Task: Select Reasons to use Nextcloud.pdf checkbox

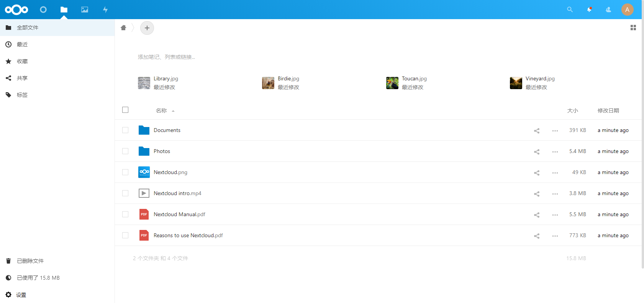Action: coord(125,235)
